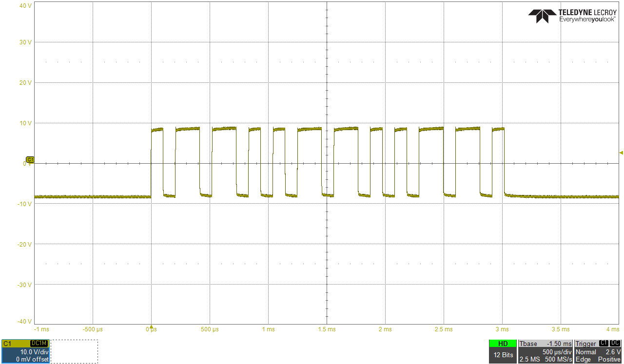Click the '2.6 V' trigger level value
Viewport: 624px width, 364px height.
[x=613, y=352]
